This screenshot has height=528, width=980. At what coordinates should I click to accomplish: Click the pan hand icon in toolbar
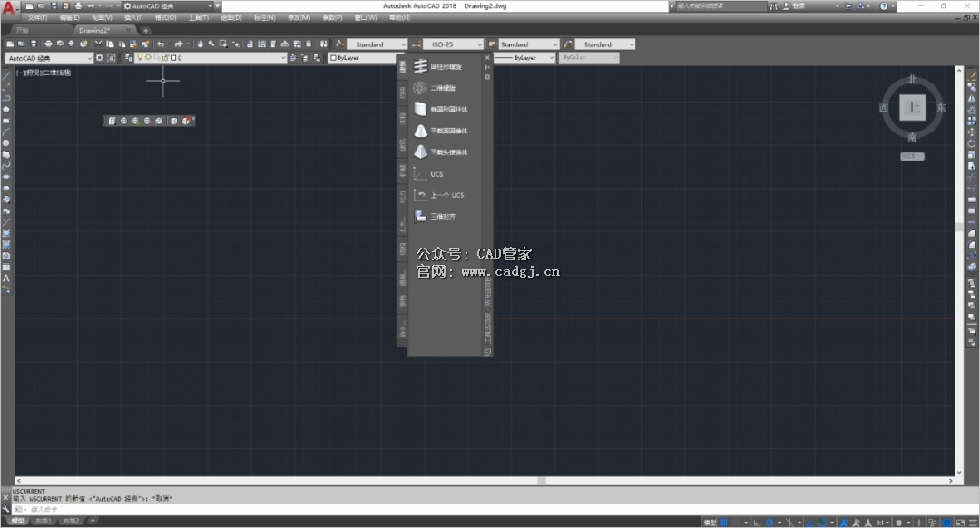[x=200, y=44]
